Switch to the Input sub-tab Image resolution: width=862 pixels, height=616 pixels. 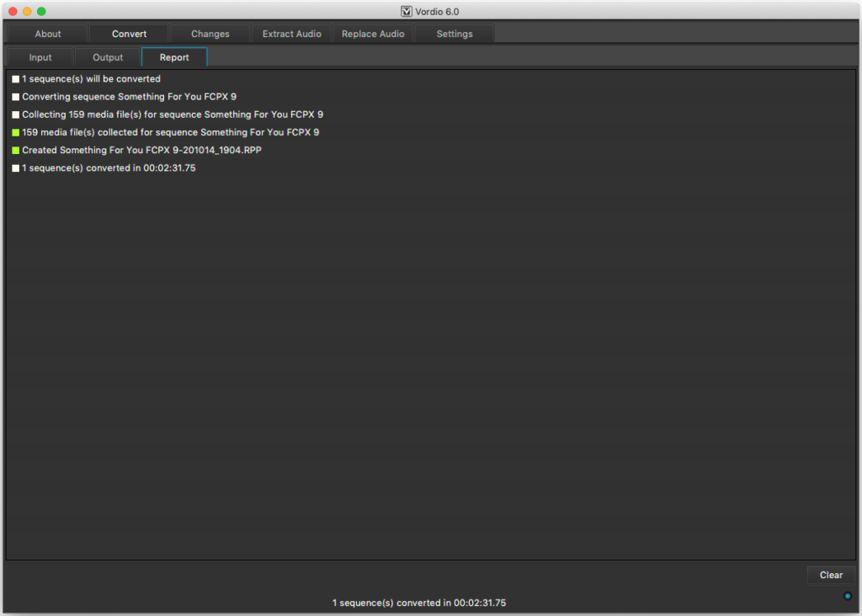(40, 57)
